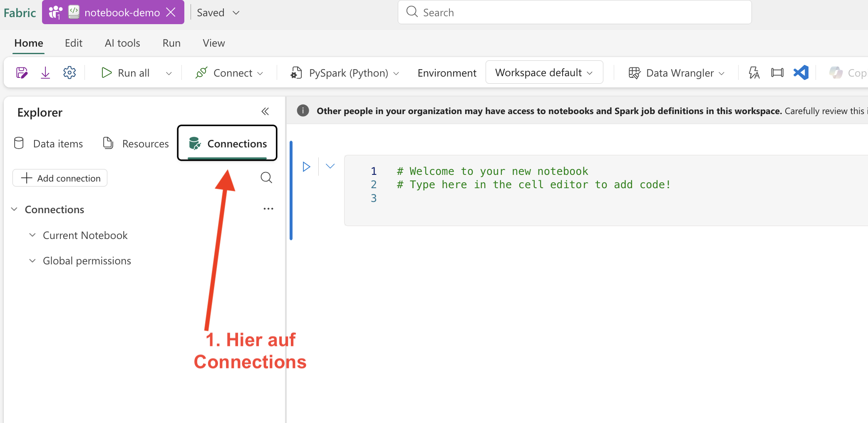Open the AI tools ribbon tab
The image size is (868, 423).
pyautogui.click(x=122, y=43)
